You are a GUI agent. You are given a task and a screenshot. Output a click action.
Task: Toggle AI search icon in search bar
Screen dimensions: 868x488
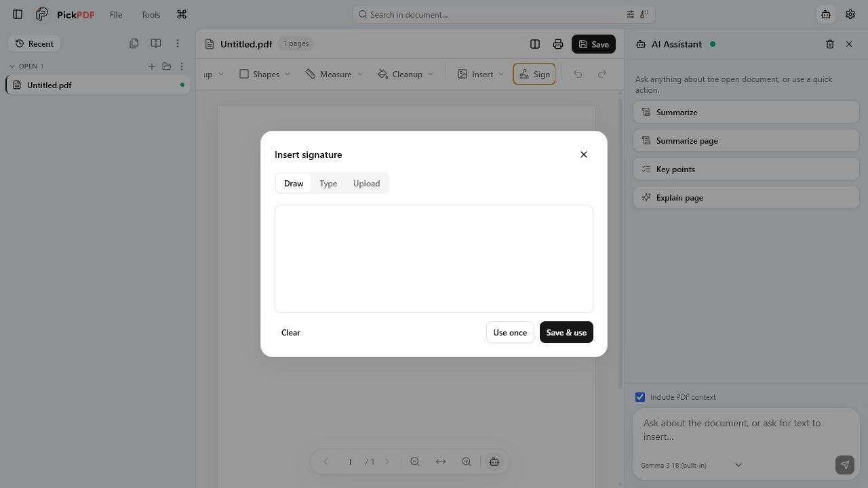click(x=644, y=14)
